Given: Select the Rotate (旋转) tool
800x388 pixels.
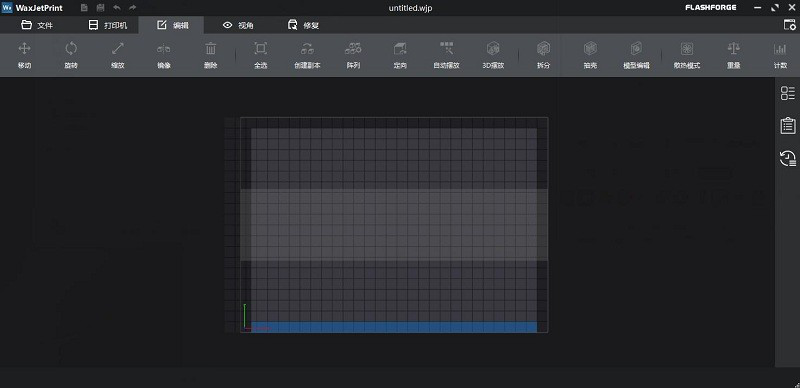Looking at the screenshot, I should [x=71, y=55].
